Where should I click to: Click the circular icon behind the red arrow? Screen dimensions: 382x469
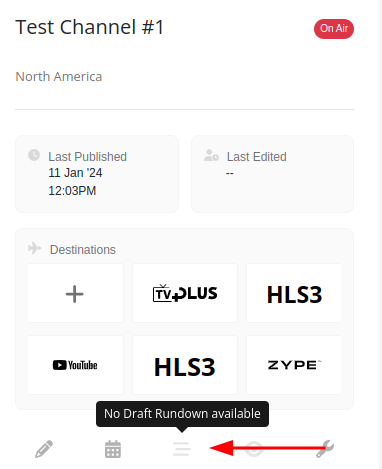pos(254,449)
